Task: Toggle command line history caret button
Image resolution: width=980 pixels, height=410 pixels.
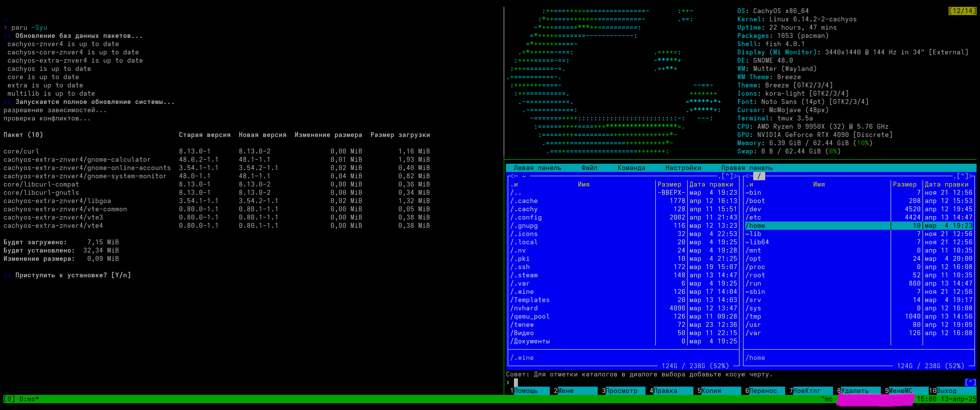Action: pos(970,382)
